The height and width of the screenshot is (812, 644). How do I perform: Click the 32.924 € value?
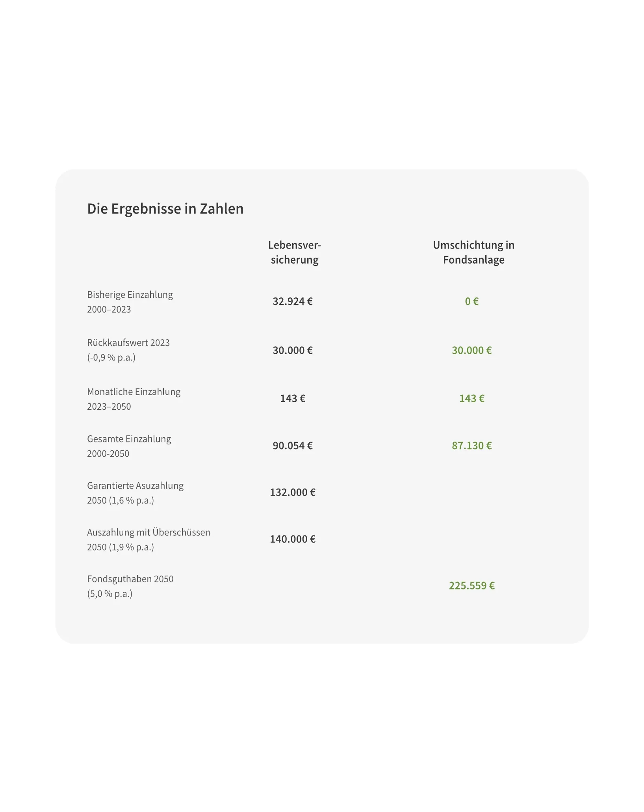293,301
